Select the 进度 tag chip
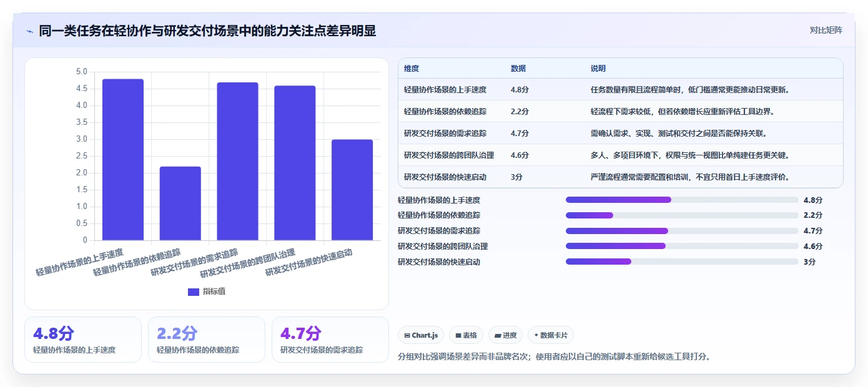The image size is (868, 387). click(505, 335)
